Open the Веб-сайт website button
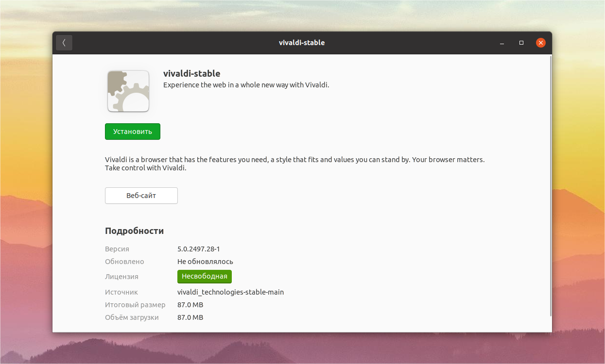Image resolution: width=605 pixels, height=364 pixels. [x=141, y=196]
